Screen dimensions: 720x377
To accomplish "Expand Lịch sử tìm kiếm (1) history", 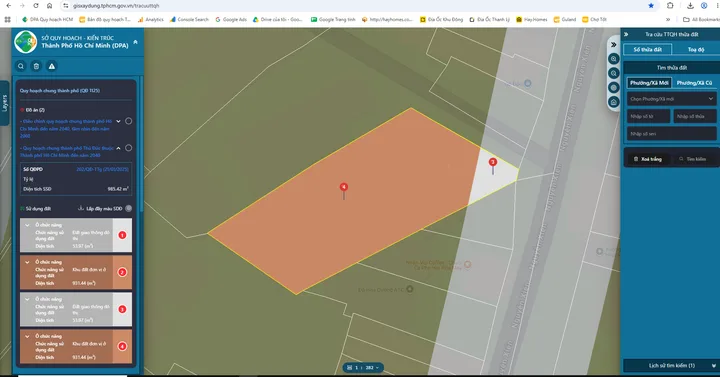I will coord(671,366).
